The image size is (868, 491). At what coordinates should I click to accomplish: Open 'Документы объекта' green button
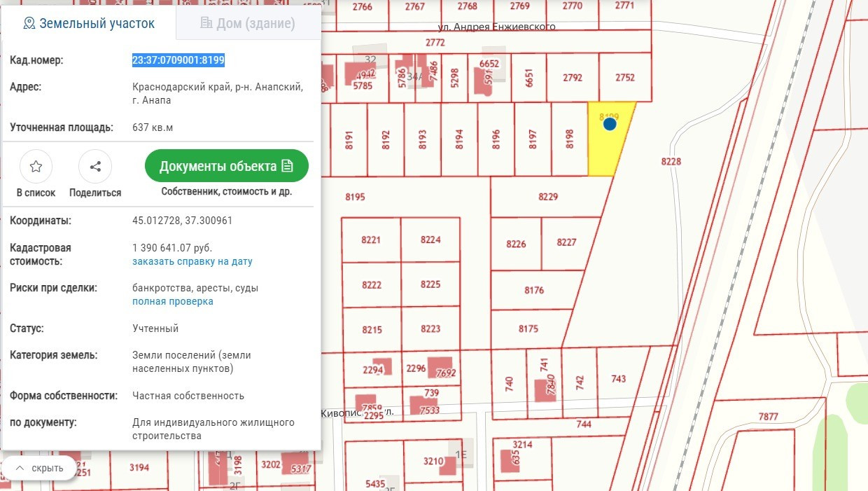pyautogui.click(x=227, y=166)
